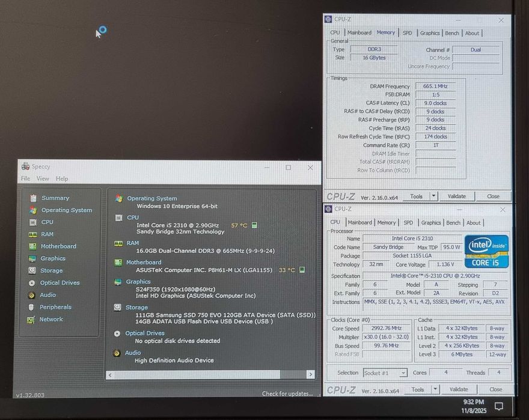Open Socket #1 selection dropdown
The height and width of the screenshot is (420, 529).
385,373
